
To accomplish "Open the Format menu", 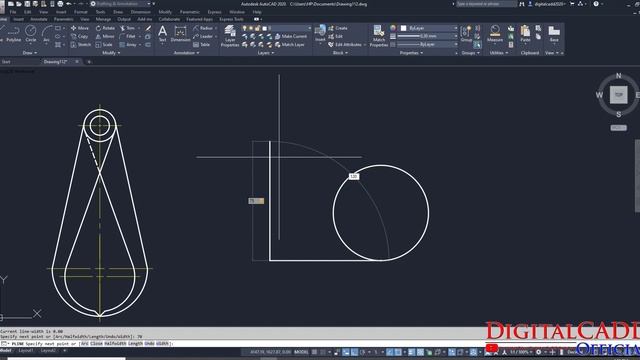I will coord(80,12).
